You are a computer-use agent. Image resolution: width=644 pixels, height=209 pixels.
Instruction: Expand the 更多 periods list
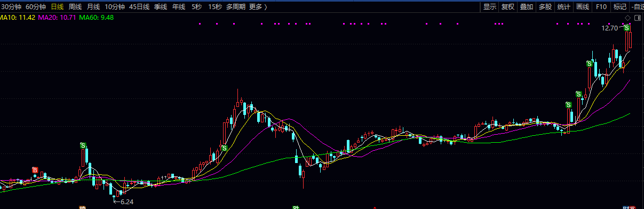(258, 7)
